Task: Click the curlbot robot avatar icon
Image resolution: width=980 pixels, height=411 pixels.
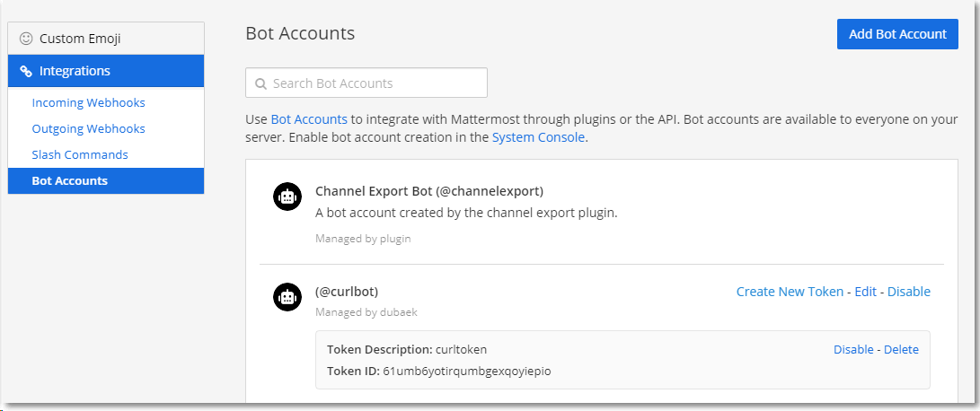Action: pos(287,298)
